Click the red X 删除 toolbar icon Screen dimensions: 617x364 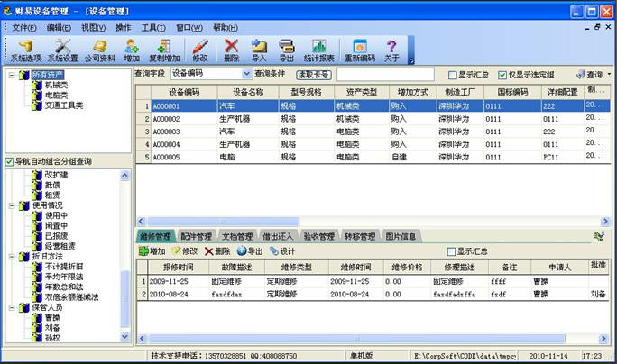(231, 50)
